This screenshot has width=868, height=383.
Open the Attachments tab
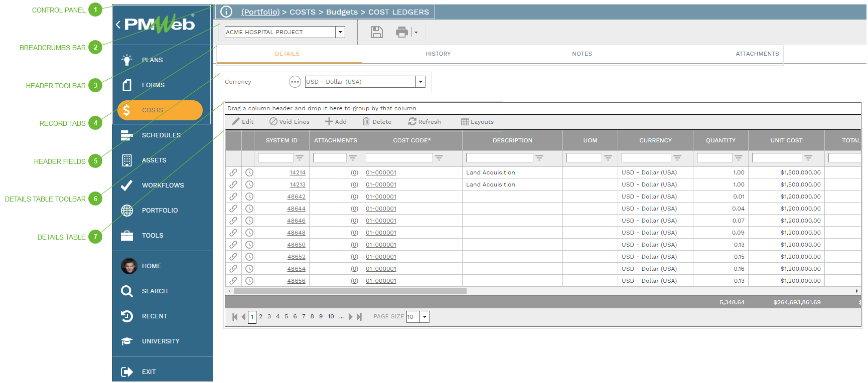click(757, 54)
